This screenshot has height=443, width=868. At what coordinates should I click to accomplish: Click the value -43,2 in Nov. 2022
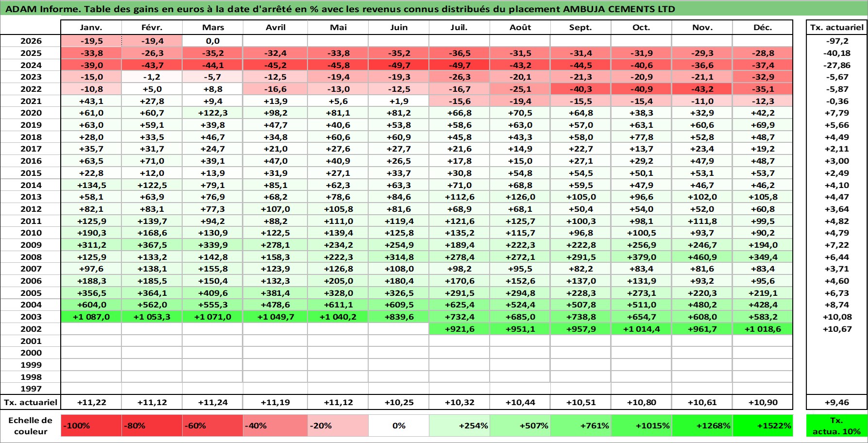pos(702,89)
